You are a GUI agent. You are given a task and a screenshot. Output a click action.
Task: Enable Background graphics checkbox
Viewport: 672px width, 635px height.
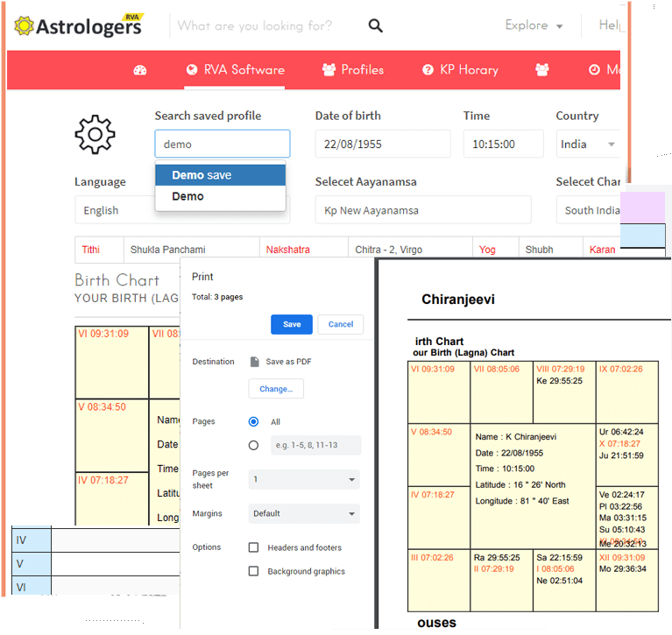[x=253, y=571]
